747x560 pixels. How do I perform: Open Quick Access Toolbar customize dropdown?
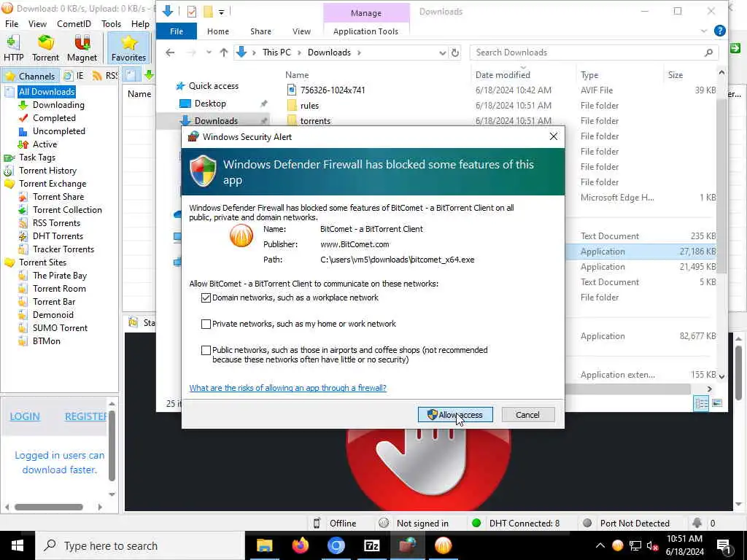222,12
